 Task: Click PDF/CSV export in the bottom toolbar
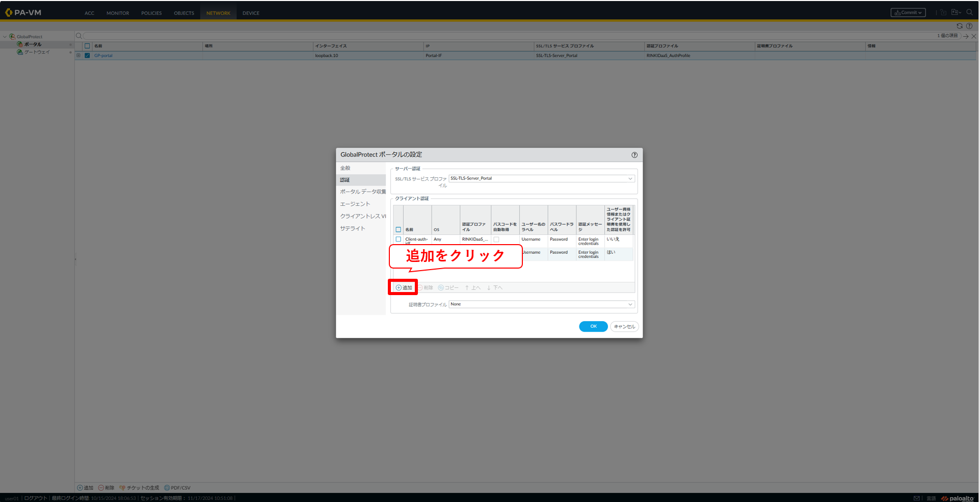point(177,488)
